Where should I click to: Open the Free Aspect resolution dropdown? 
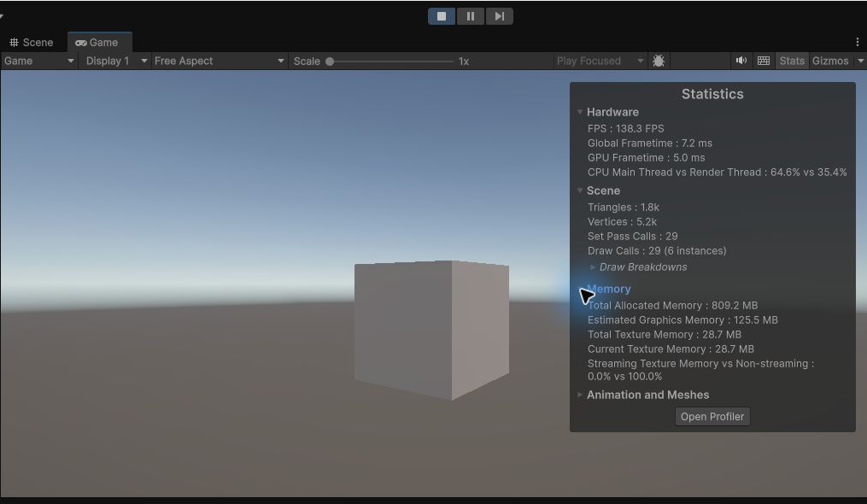[x=220, y=61]
